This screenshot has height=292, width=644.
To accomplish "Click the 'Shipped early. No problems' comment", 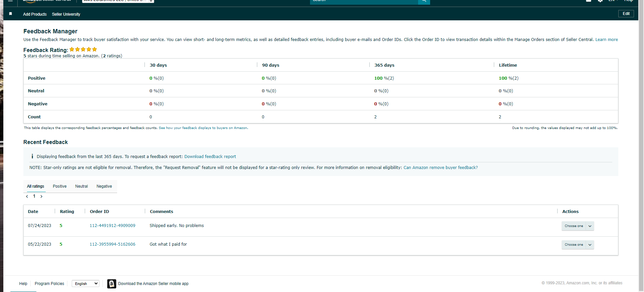I will pyautogui.click(x=177, y=226).
